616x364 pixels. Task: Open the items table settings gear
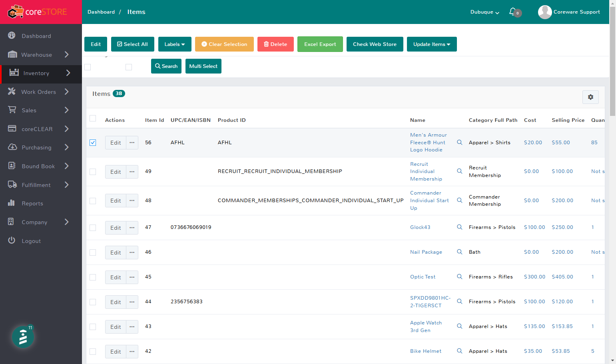pos(590,97)
